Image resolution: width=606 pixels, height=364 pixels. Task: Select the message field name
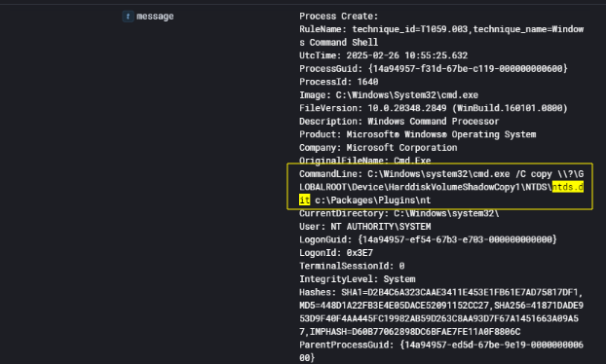[x=155, y=17]
